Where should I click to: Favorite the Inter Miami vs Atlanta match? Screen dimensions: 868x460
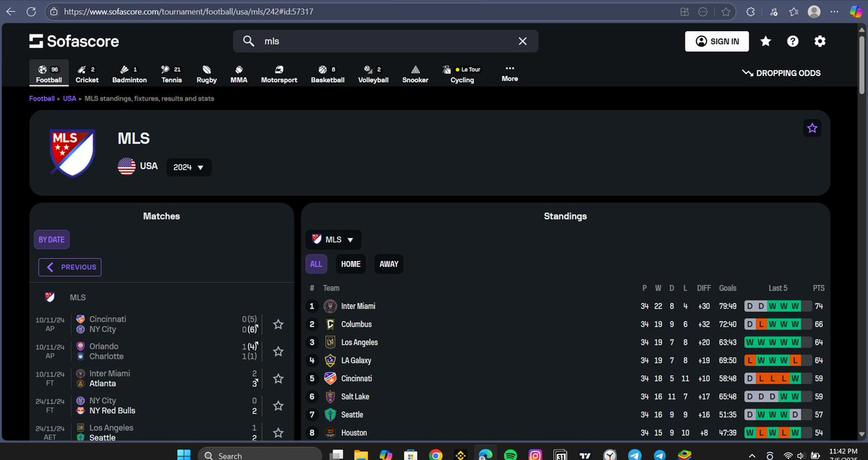(278, 378)
